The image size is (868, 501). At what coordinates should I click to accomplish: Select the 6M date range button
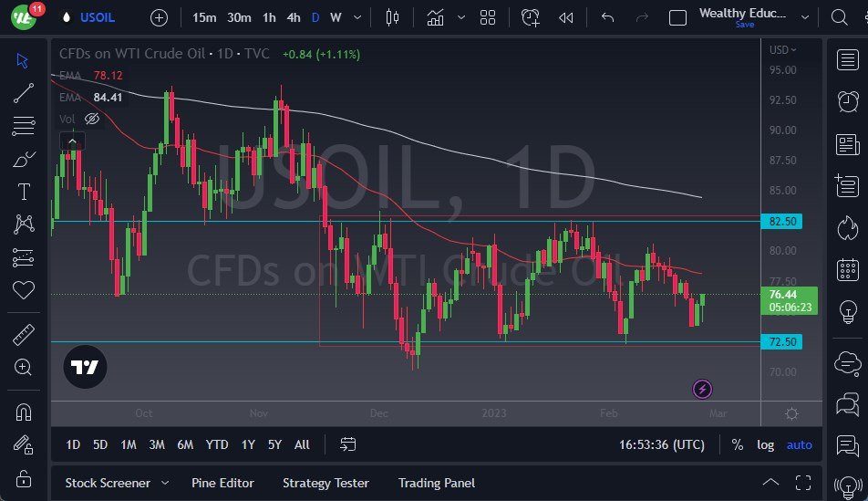click(185, 444)
